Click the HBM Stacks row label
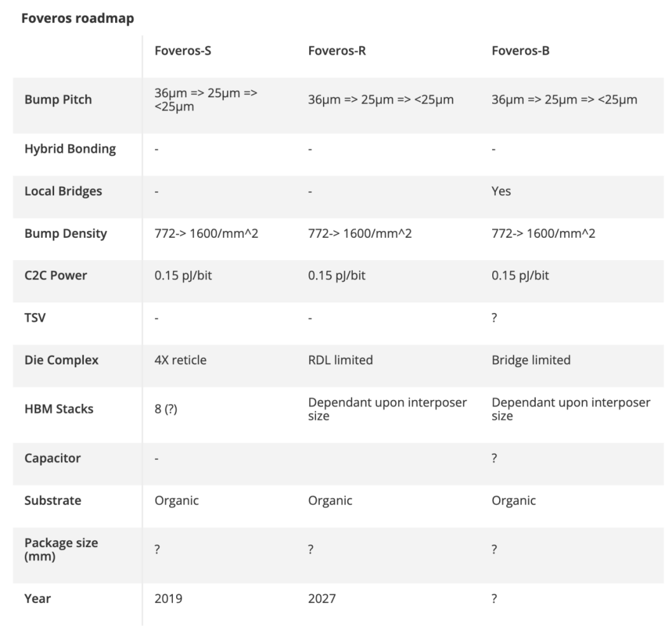672x631 pixels. (58, 409)
